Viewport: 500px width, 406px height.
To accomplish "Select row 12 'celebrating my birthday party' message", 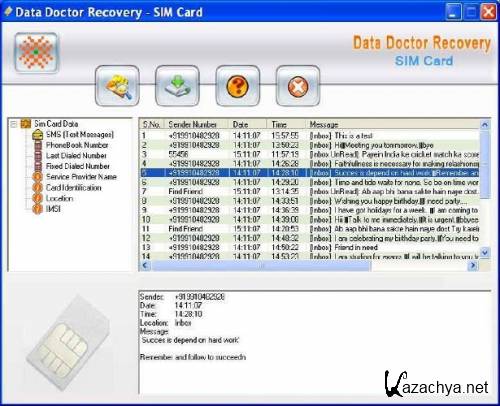I will (x=310, y=238).
